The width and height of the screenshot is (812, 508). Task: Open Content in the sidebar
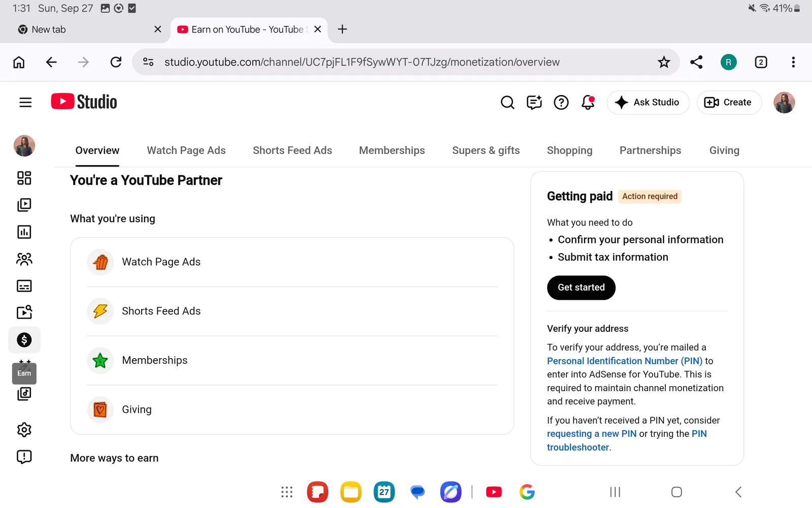pos(24,205)
